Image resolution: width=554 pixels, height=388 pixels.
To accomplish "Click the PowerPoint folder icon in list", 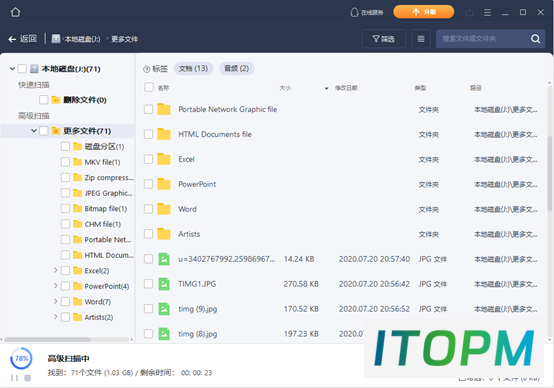I will 164,184.
